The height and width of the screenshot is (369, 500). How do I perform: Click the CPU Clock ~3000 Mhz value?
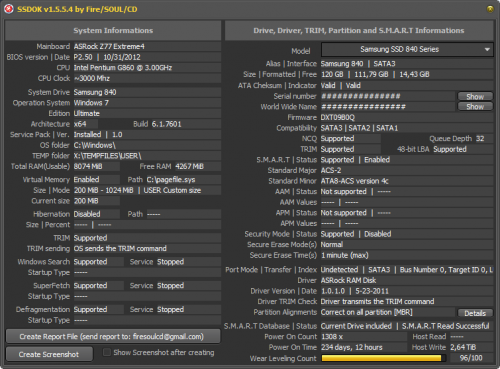click(92, 78)
